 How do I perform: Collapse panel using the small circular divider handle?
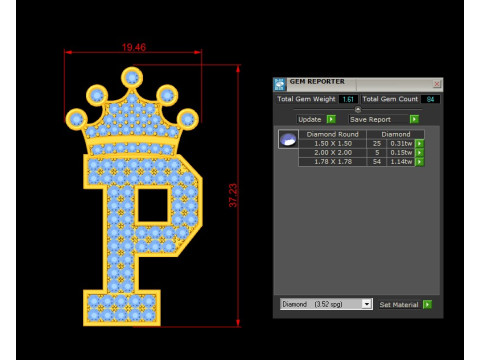(358, 109)
